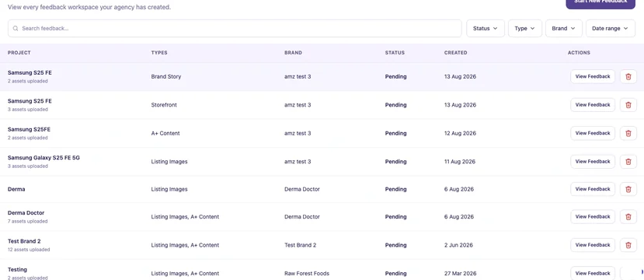Image resolution: width=644 pixels, height=280 pixels.
Task: Select the Samsung Galaxy S25 FE 5G project name
Action: click(x=44, y=157)
